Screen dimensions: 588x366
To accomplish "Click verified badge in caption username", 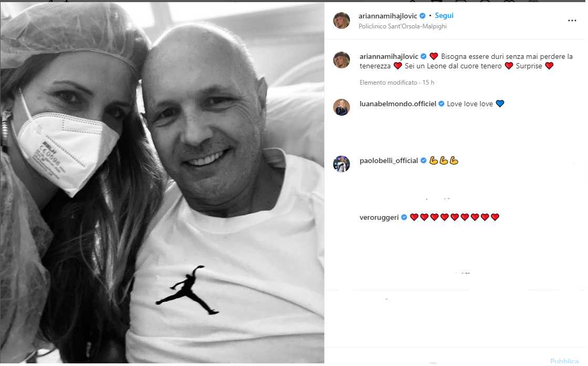I will 424,57.
